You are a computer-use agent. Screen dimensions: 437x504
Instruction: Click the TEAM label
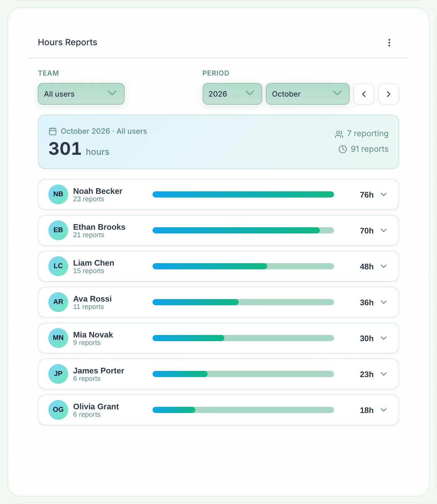[x=48, y=73]
